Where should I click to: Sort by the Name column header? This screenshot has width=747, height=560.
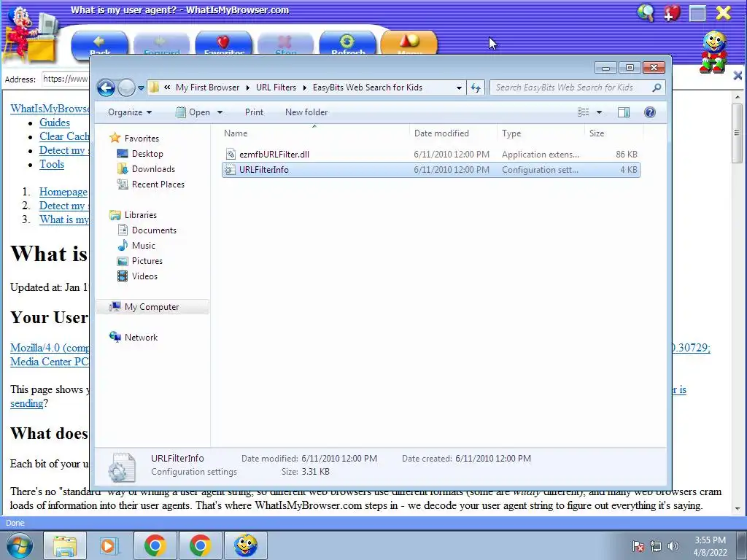pos(314,133)
